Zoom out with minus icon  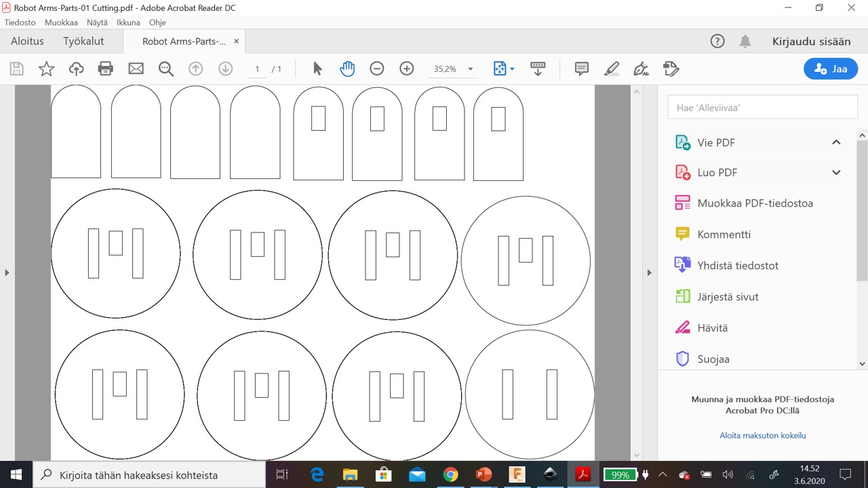pyautogui.click(x=377, y=68)
